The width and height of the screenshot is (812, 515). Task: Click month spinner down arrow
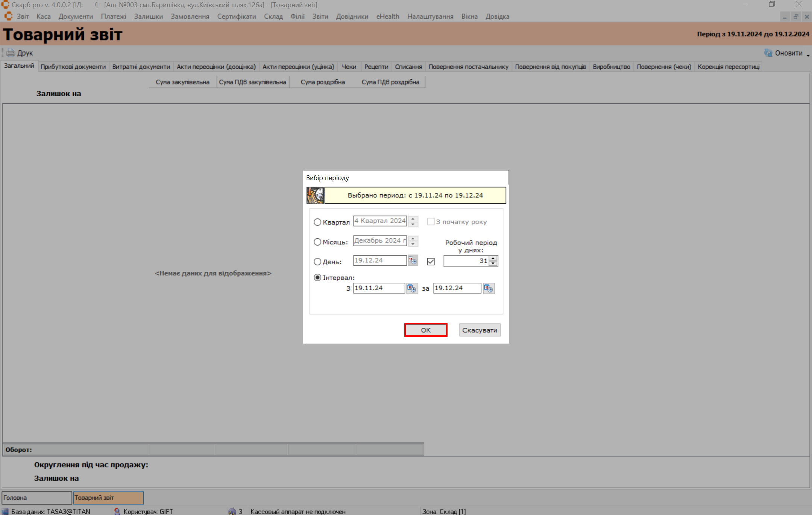tap(413, 244)
